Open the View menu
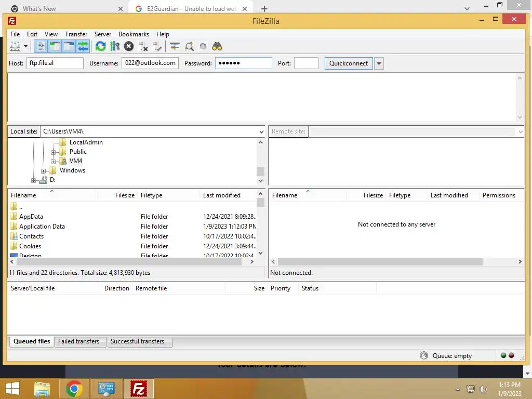Viewport: 532px width, 399px height. (x=51, y=34)
